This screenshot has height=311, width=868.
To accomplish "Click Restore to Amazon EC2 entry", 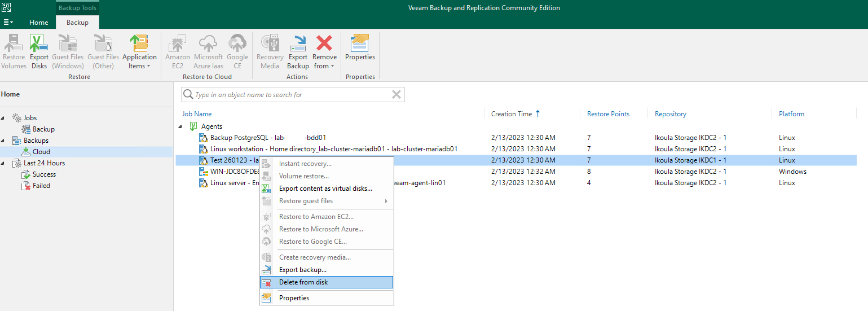I will click(x=326, y=217).
